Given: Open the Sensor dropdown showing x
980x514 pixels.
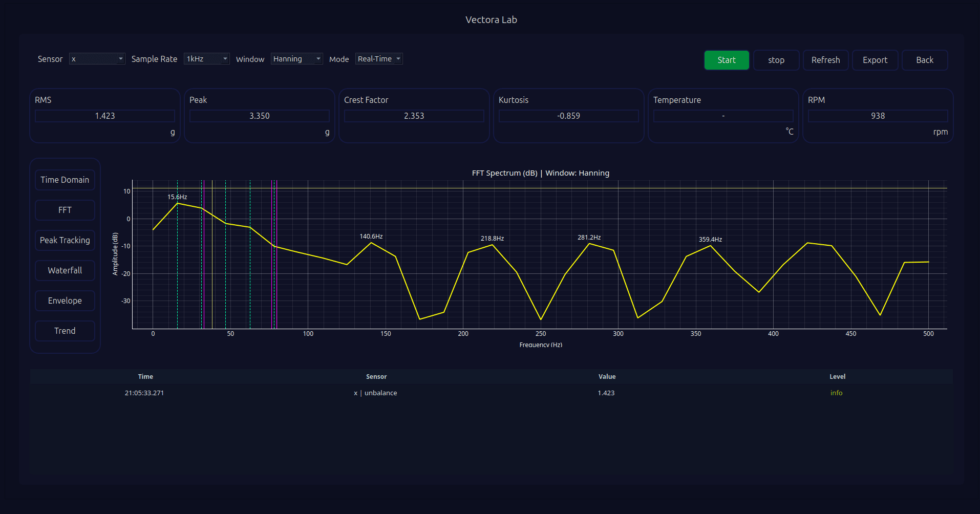Looking at the screenshot, I should coord(97,59).
